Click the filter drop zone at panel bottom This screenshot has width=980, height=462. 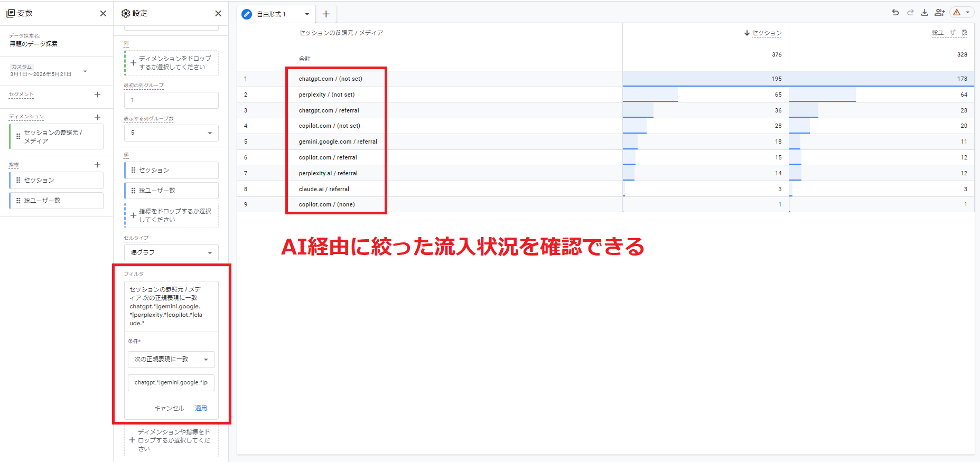171,440
